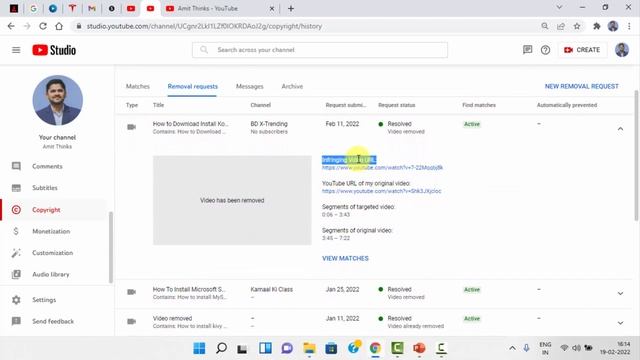Open the Help question mark icon
The width and height of the screenshot is (640, 360).
(545, 50)
